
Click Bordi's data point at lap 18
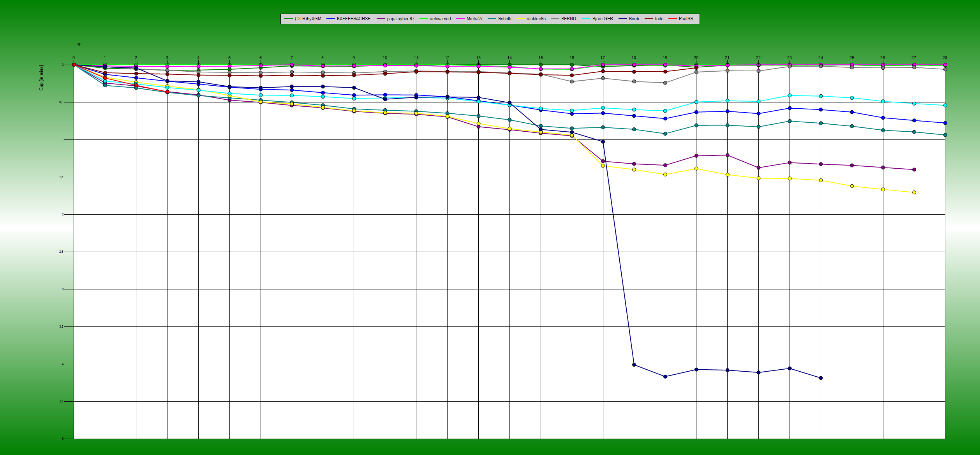[634, 365]
